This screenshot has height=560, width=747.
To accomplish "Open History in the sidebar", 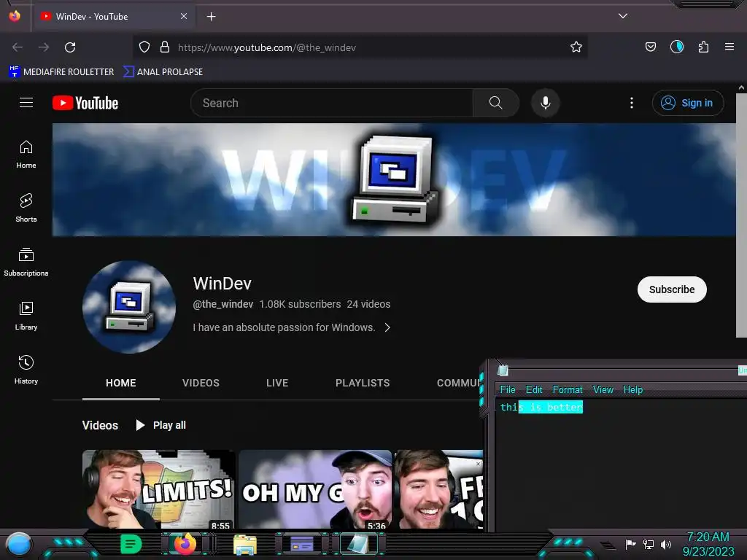I will click(26, 370).
